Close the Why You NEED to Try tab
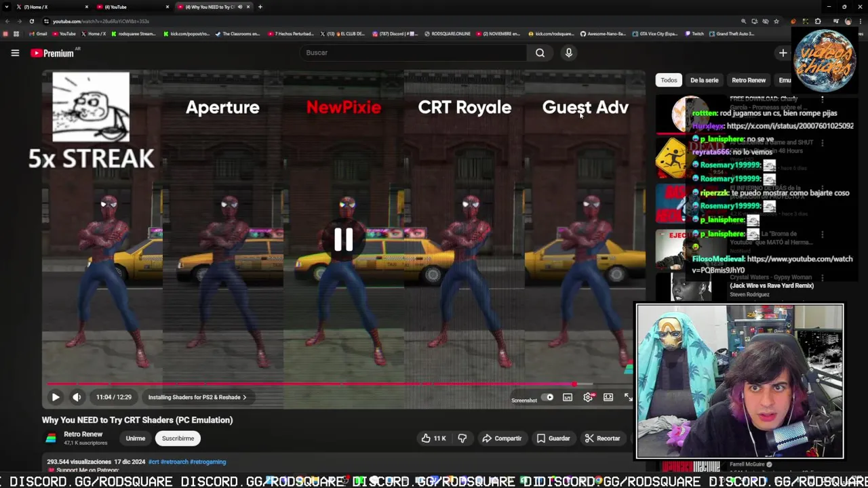The width and height of the screenshot is (868, 488). [x=248, y=7]
